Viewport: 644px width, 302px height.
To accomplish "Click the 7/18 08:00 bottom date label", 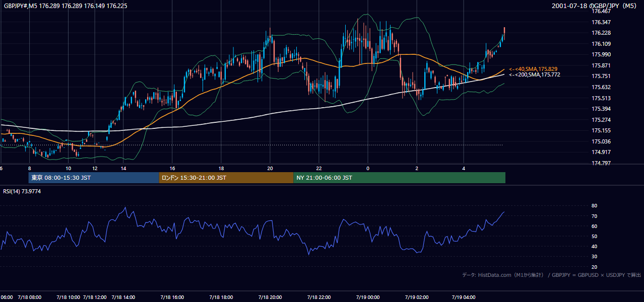I will tap(29, 297).
